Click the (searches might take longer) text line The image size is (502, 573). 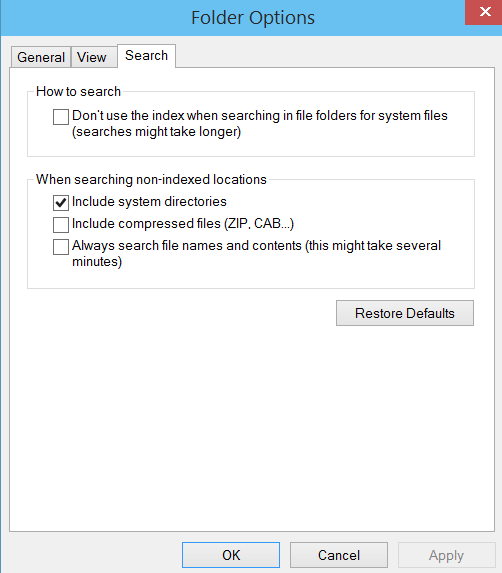[x=156, y=132]
